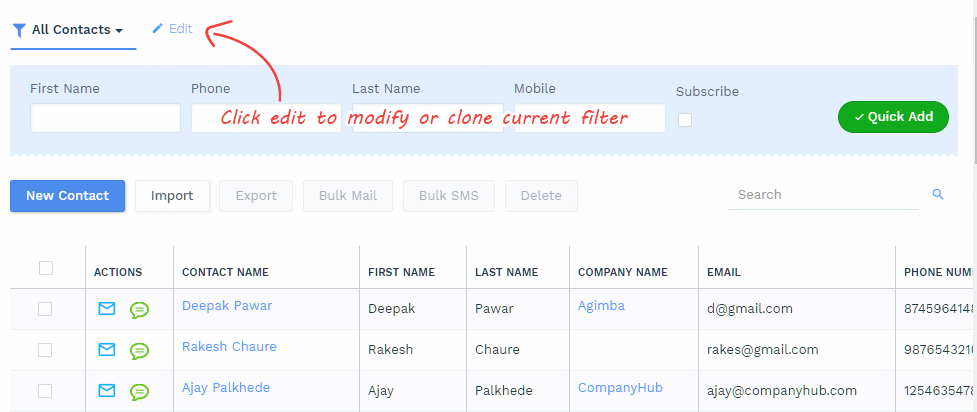The height and width of the screenshot is (412, 977).
Task: Click the Delete button
Action: (x=541, y=196)
